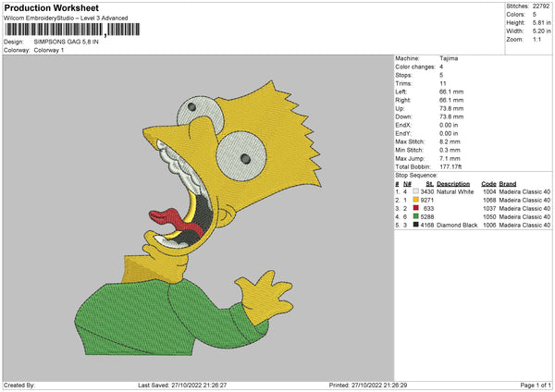Click the stitch count '3430'
The width and height of the screenshot is (555, 392).
tap(426, 191)
